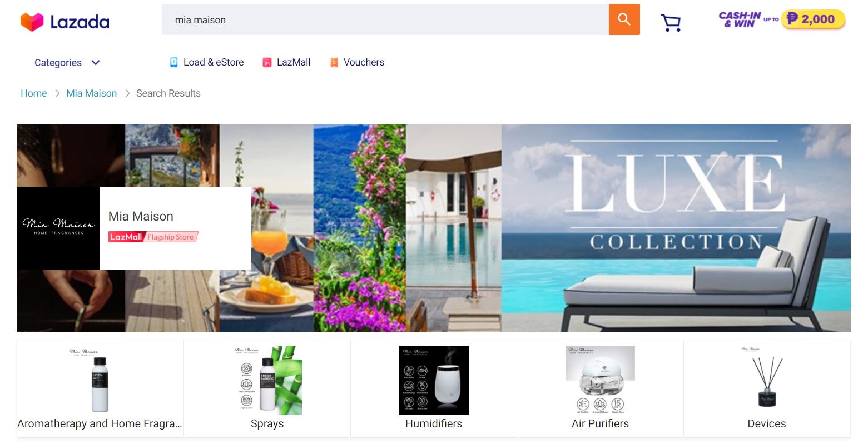Click the Lazada heart logo
This screenshot has height=444, width=868.
[x=32, y=22]
